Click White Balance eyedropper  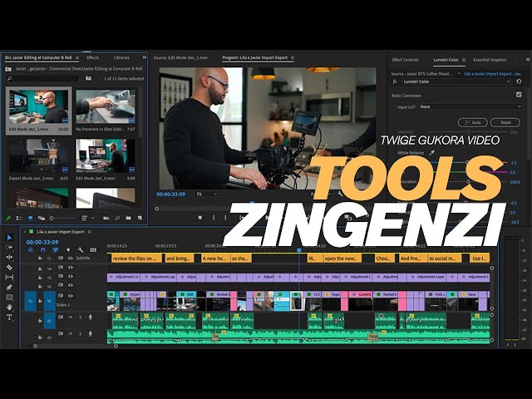click(x=431, y=153)
